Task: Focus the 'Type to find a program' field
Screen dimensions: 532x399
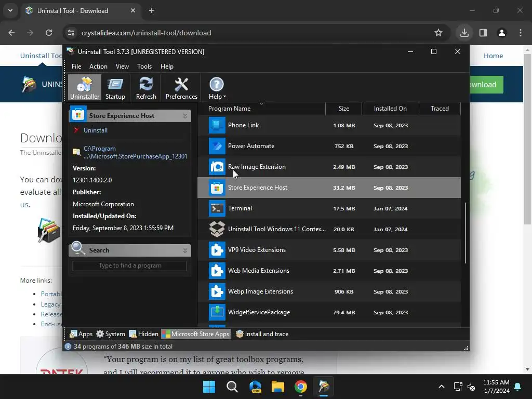Action: 129,265
